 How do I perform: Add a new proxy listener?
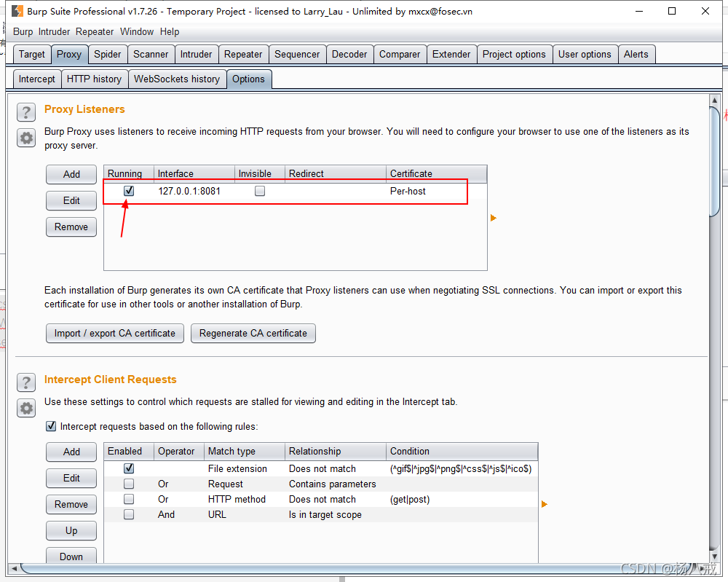(x=71, y=174)
